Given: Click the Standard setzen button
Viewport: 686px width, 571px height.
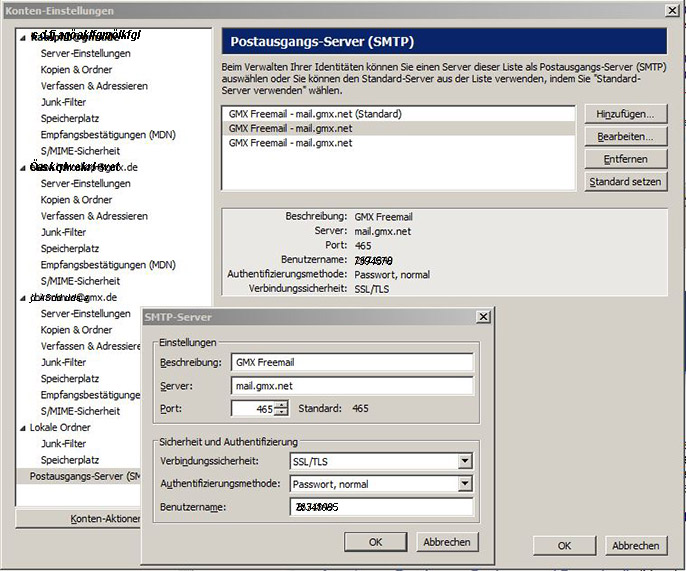Looking at the screenshot, I should (x=625, y=182).
